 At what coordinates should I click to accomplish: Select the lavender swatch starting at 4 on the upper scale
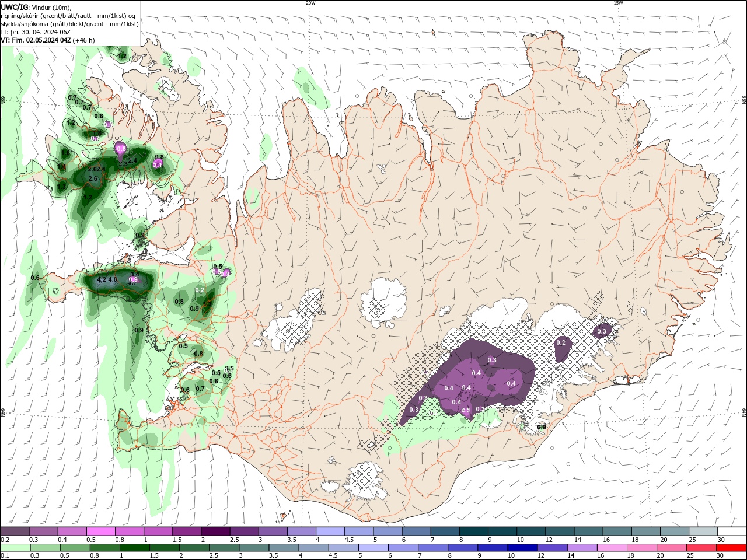coord(330,531)
